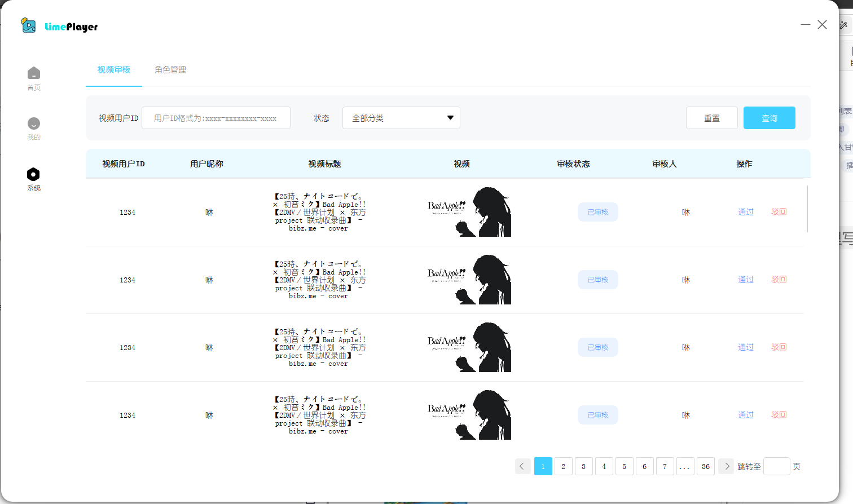This screenshot has height=504, width=853.
Task: Open the 我的 profile sidebar icon
Action: pos(34,129)
